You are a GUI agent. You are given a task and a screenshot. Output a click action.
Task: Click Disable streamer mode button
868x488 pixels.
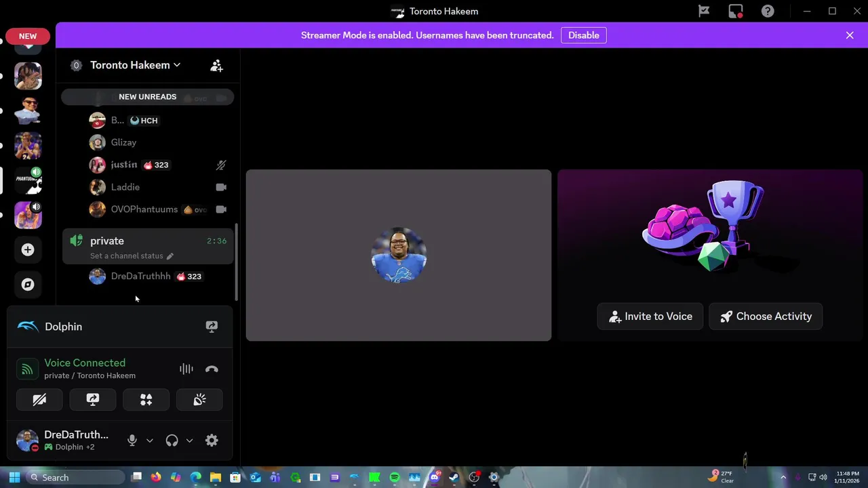tap(584, 35)
